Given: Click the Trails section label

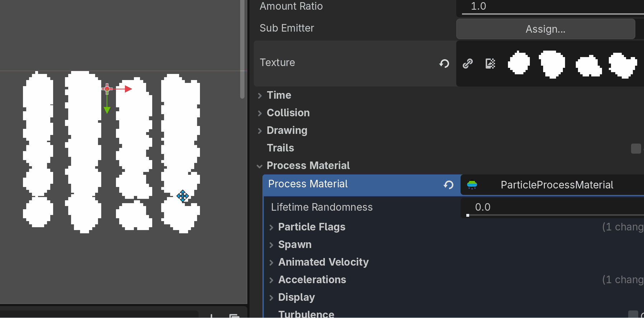Looking at the screenshot, I should click(x=280, y=148).
